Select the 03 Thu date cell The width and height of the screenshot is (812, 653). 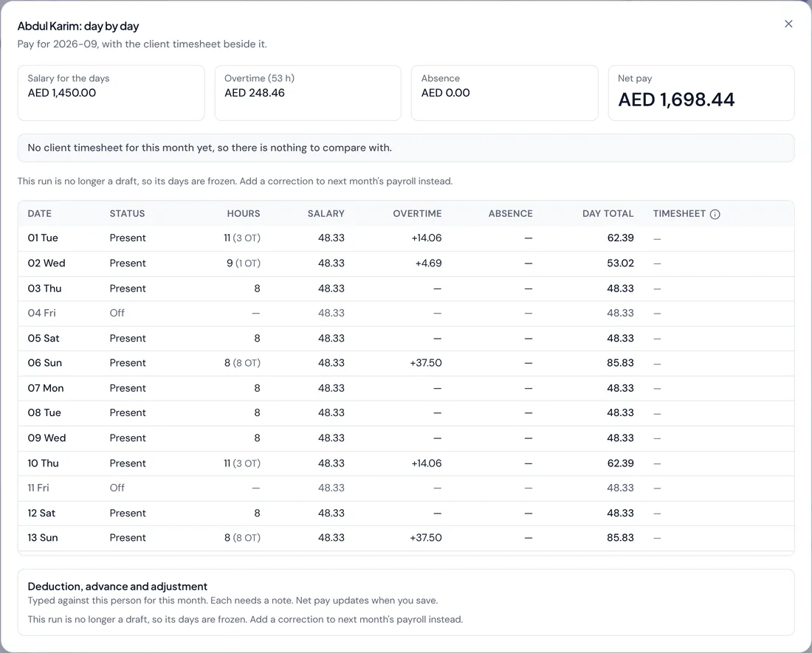pyautogui.click(x=44, y=289)
